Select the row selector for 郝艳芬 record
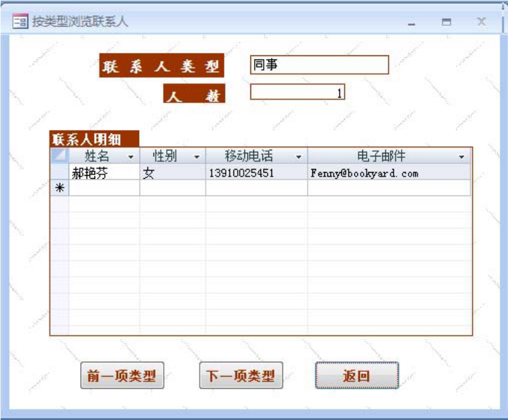The height and width of the screenshot is (420, 508). point(60,173)
